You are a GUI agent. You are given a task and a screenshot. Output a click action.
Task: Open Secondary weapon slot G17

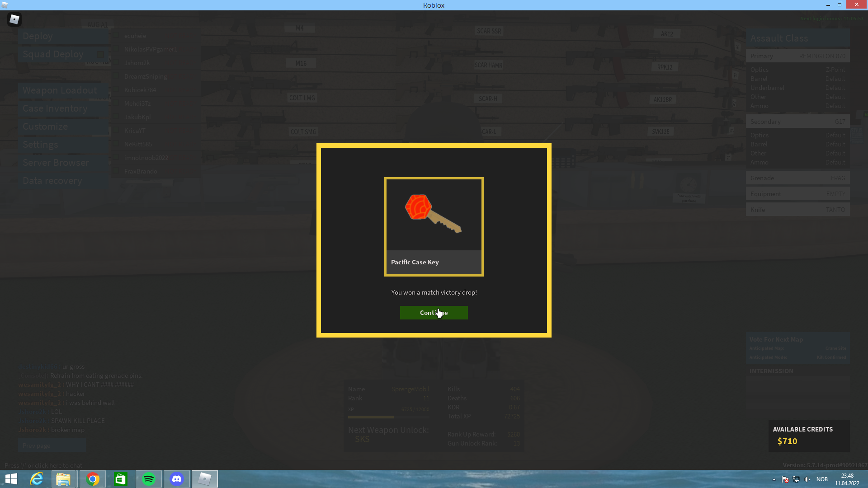(x=797, y=122)
